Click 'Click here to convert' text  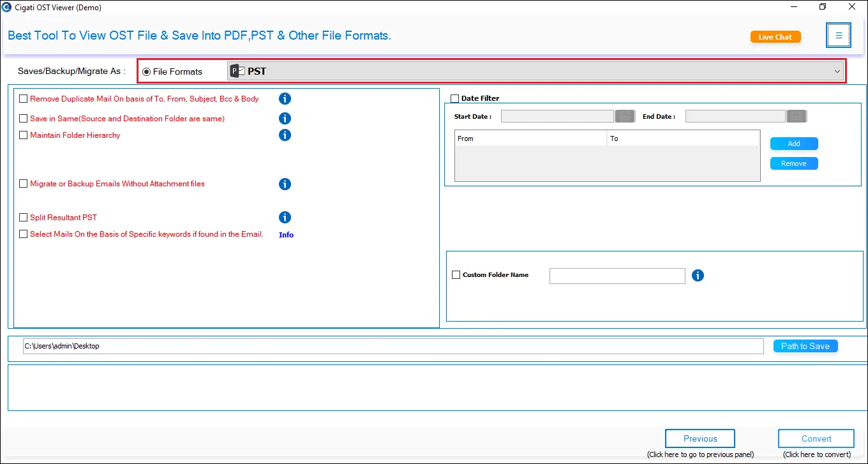(817, 454)
